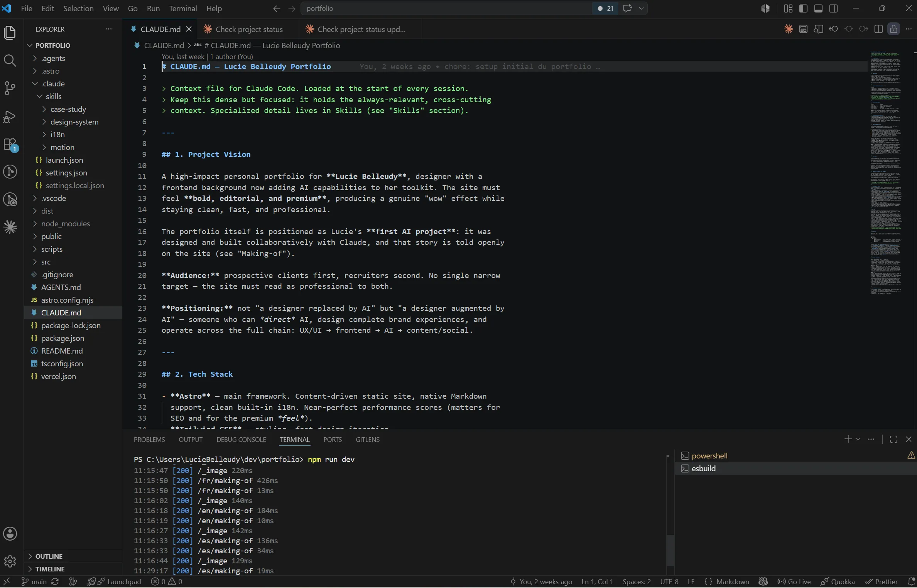Open Run and Debug view
This screenshot has width=917, height=588.
coord(10,116)
